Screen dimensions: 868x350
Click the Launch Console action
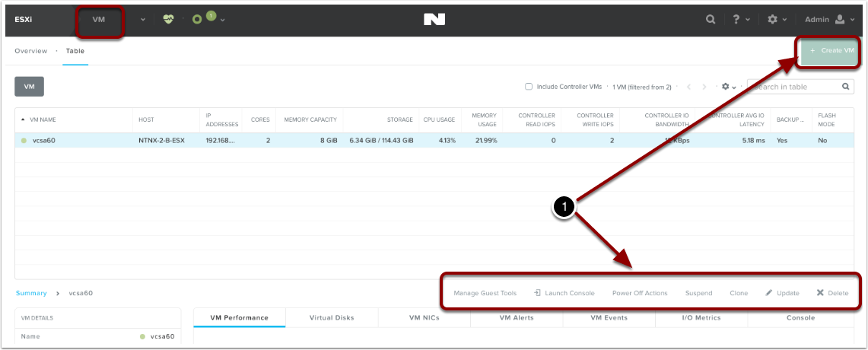(x=564, y=293)
